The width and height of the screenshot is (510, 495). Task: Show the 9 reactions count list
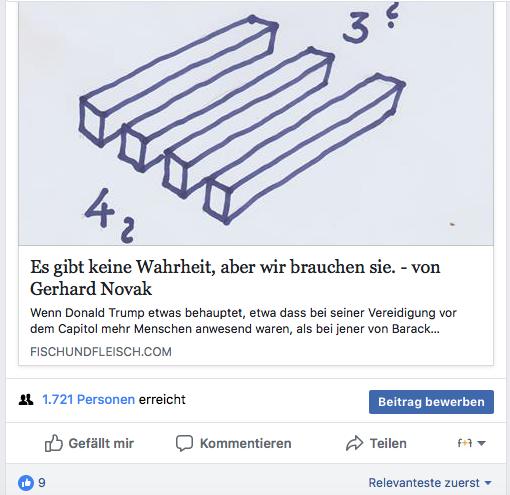(x=42, y=483)
